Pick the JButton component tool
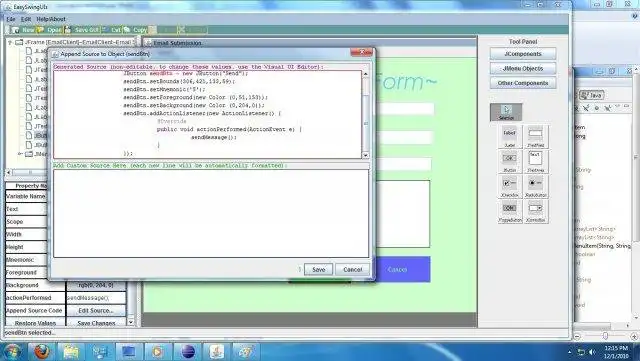Image resolution: width=640 pixels, height=361 pixels. (x=509, y=162)
